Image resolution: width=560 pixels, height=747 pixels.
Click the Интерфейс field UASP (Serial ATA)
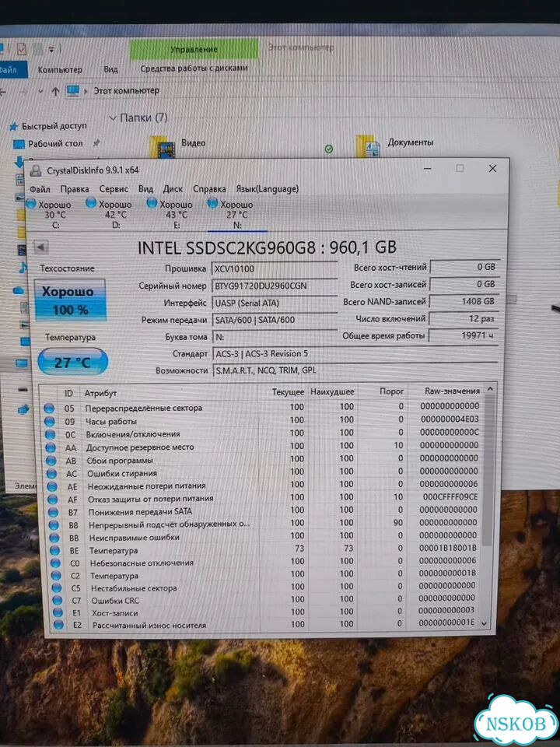(x=275, y=303)
